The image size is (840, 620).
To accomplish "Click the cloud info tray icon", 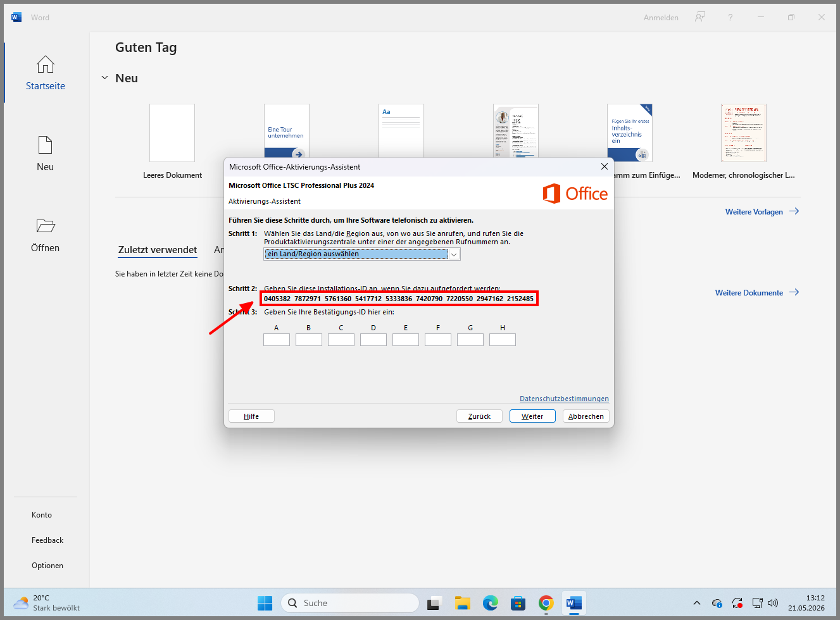I will click(717, 603).
